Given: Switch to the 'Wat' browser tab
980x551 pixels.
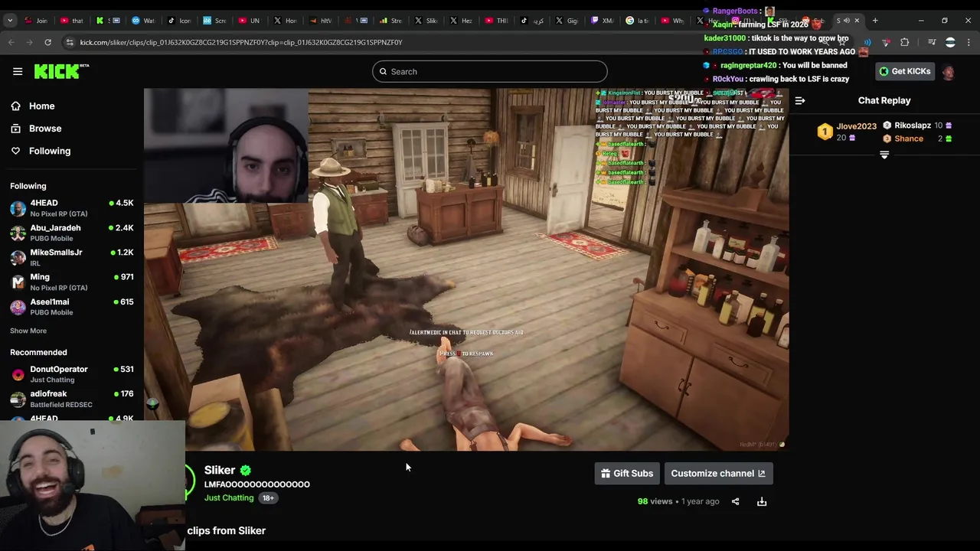Looking at the screenshot, I should (x=143, y=21).
